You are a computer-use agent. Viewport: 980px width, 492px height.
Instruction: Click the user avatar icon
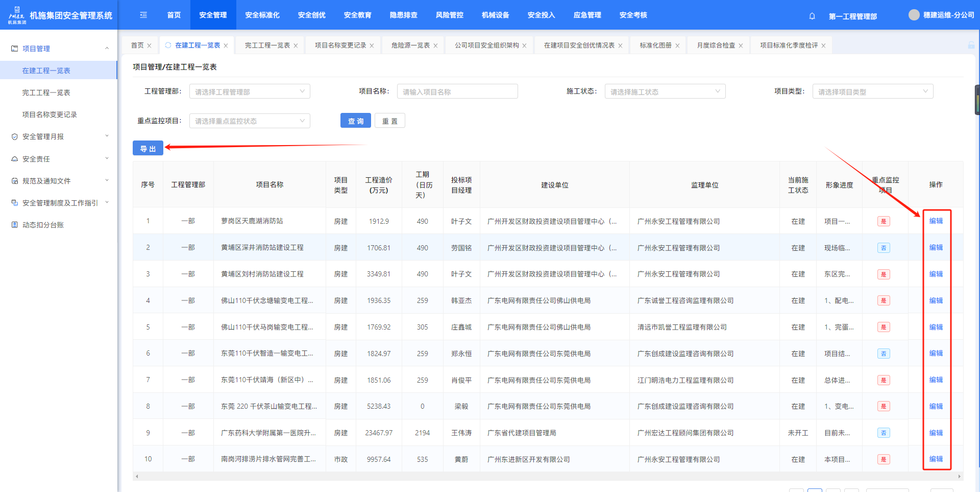tap(914, 15)
